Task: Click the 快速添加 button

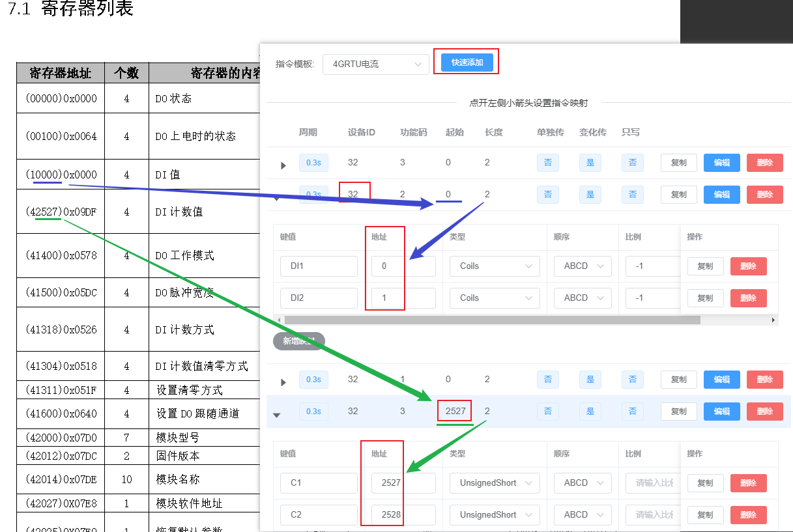Action: [x=467, y=63]
